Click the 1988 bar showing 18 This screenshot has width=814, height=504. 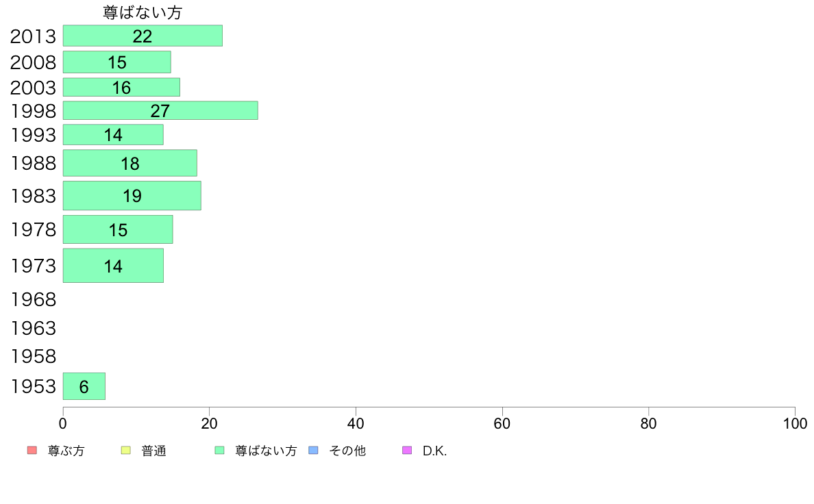tap(129, 163)
